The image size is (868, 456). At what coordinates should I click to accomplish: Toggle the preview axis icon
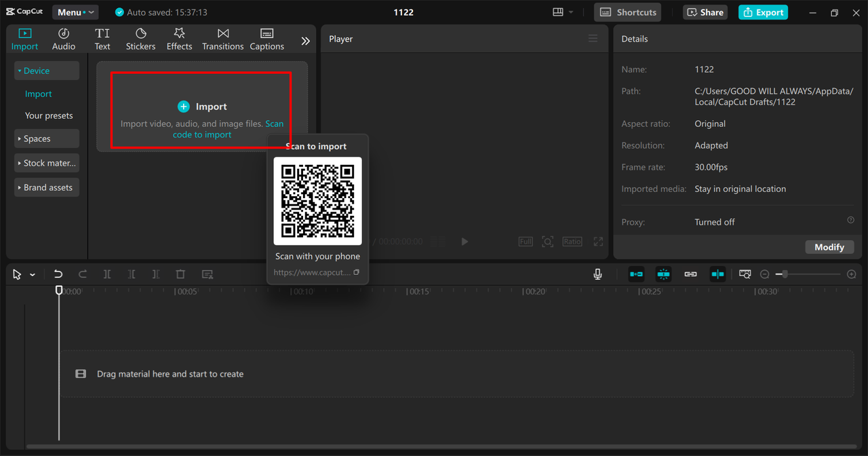(x=717, y=274)
